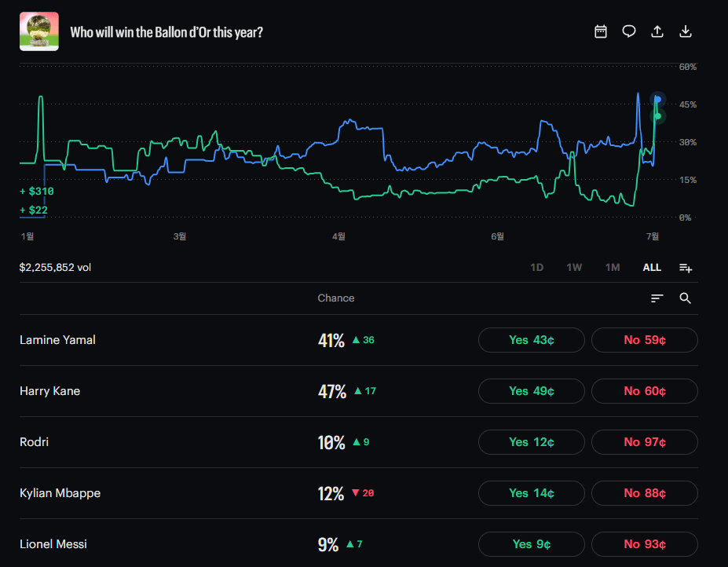728x567 pixels.
Task: Select the ALL time range
Action: point(652,268)
